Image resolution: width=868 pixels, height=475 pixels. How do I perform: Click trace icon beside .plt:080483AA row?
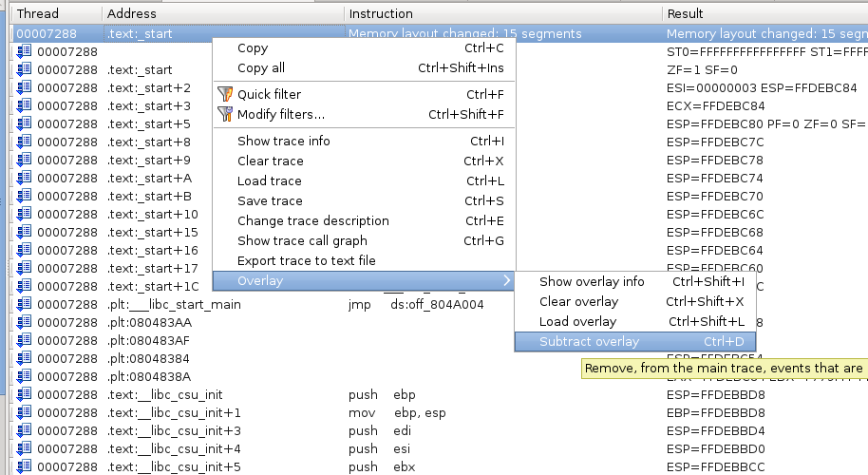(24, 322)
